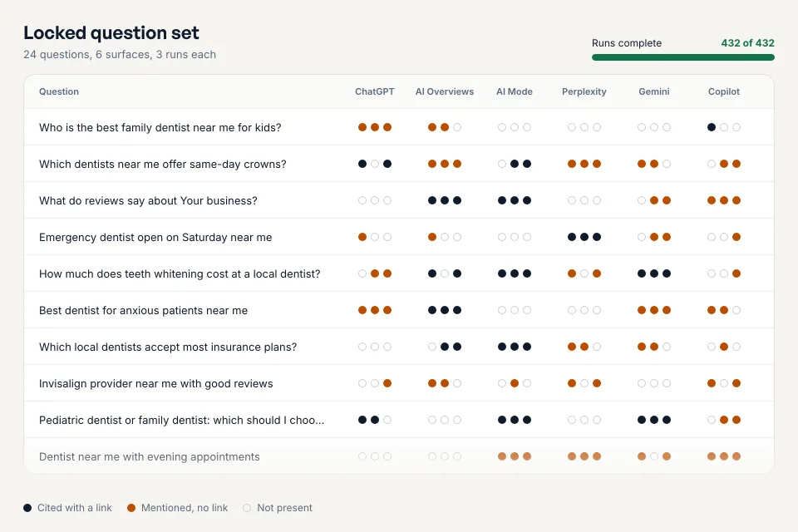Screen dimensions: 798x532
Task: Select the 'same-day crowns' question row
Action: point(399,164)
